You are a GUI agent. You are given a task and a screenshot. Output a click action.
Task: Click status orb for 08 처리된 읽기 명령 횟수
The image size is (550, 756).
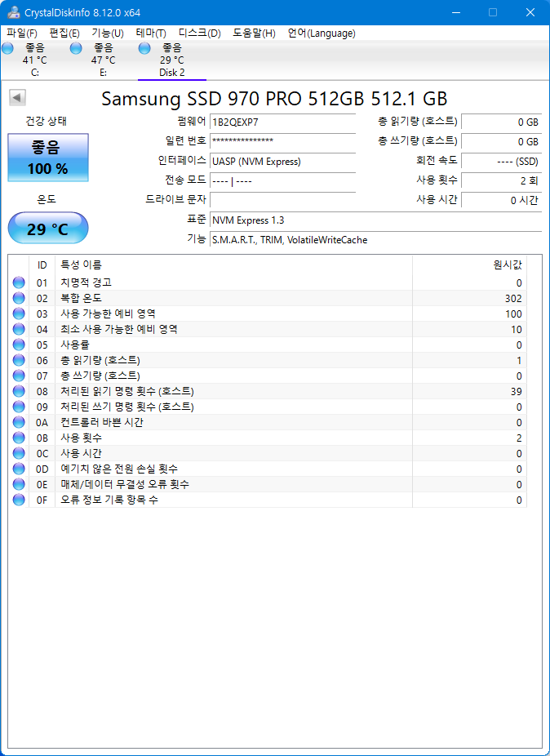pyautogui.click(x=19, y=391)
